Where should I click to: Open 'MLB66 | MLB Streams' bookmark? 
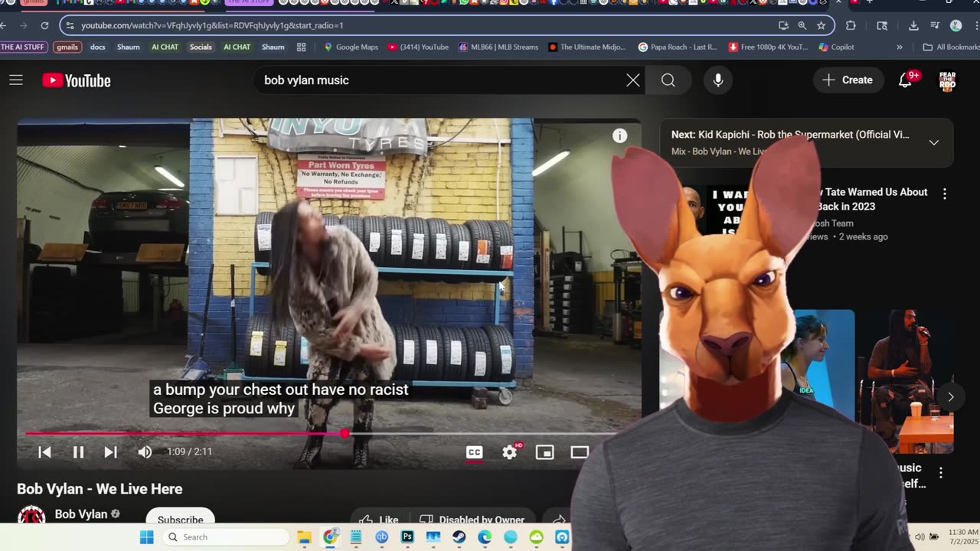coord(498,47)
